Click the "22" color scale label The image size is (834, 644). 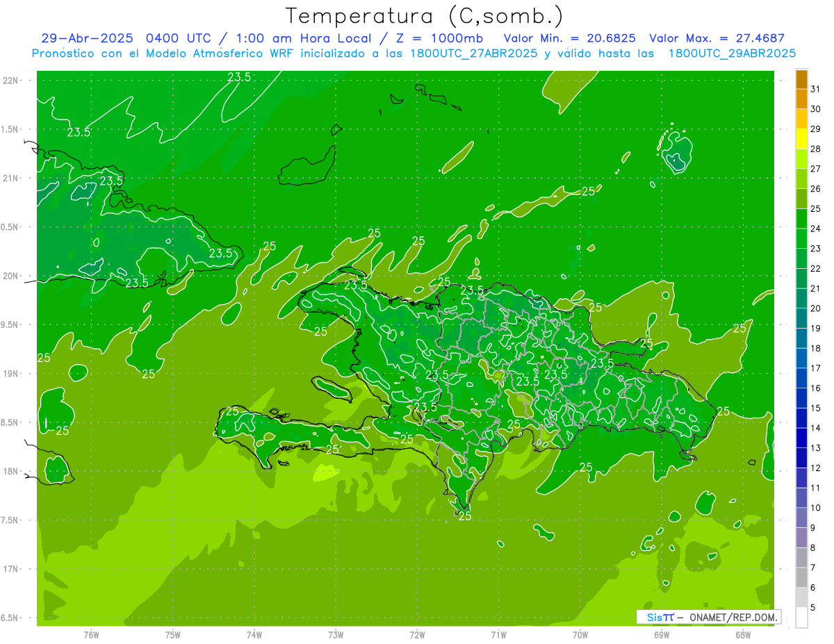[x=816, y=268]
